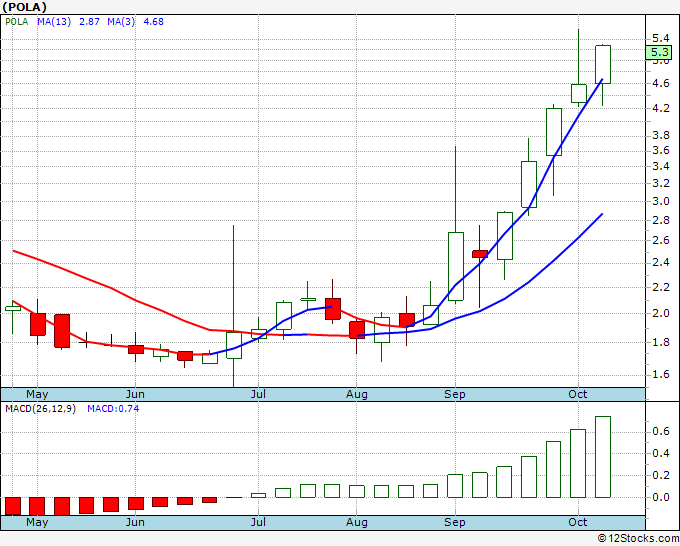Click the 1.6 price axis label

[659, 374]
